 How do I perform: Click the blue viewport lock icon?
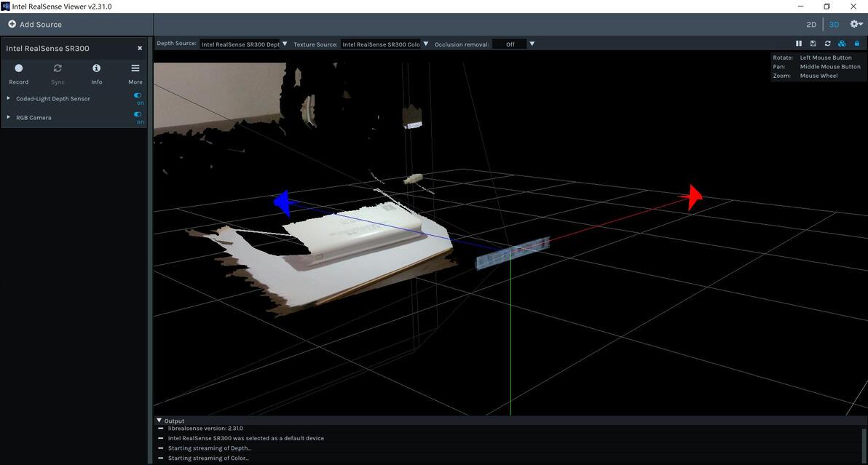856,44
